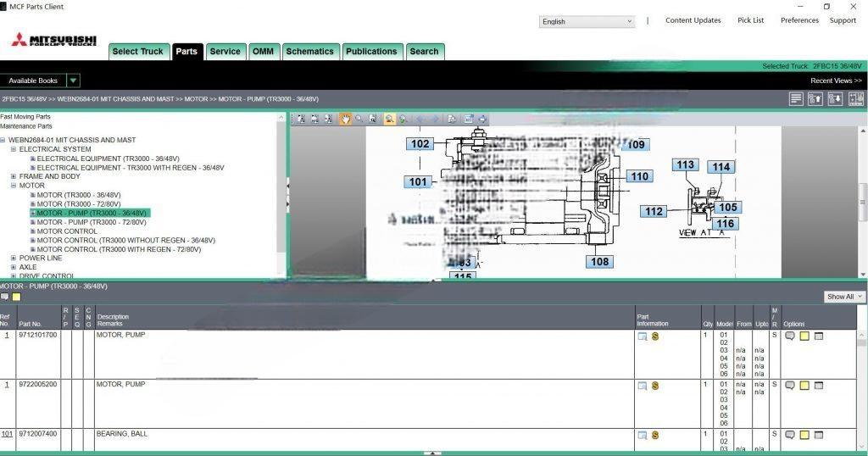This screenshot has height=456, width=868.
Task: Open the Available Books dropdown arrow
Action: (x=73, y=81)
